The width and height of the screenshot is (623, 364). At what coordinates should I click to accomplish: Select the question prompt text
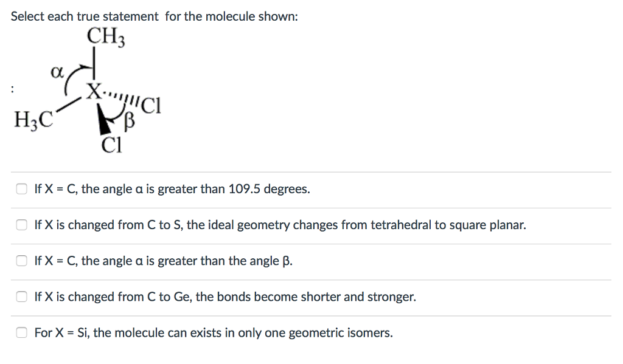tap(155, 16)
